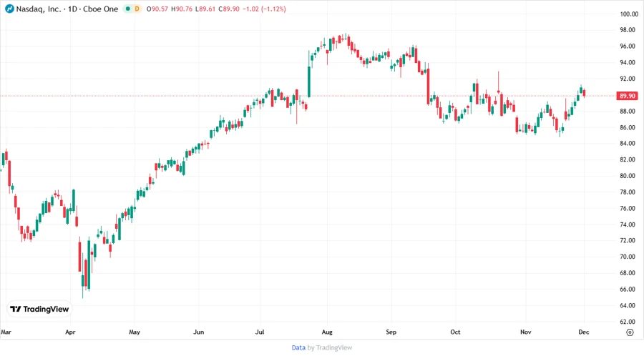Viewport: 644px width, 356px height.
Task: Click the orange D delayed-data badge
Action: pyautogui.click(x=137, y=9)
